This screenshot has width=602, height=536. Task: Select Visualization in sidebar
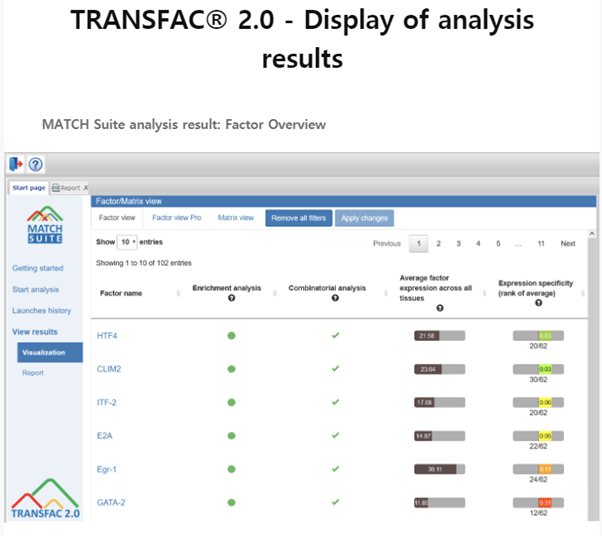[x=50, y=352]
